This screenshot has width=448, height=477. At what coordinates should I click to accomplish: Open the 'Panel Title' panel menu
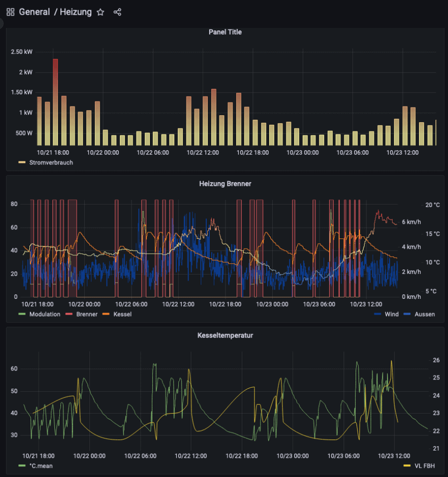pyautogui.click(x=225, y=32)
